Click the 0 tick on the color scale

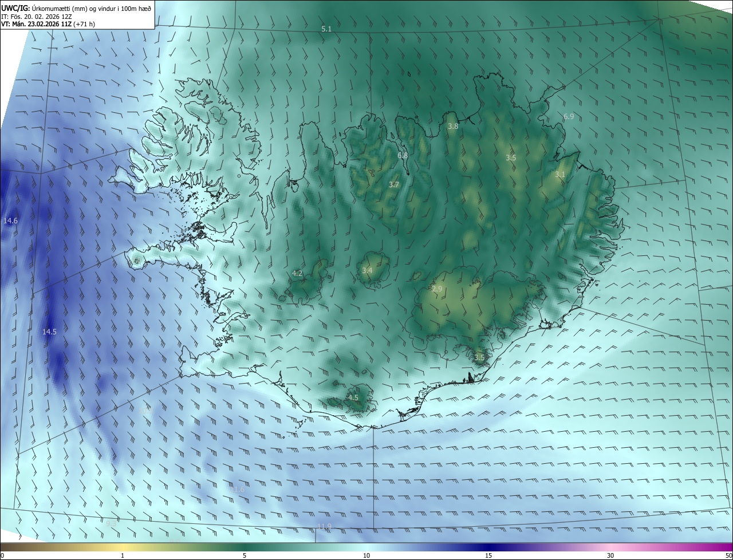coord(2,555)
